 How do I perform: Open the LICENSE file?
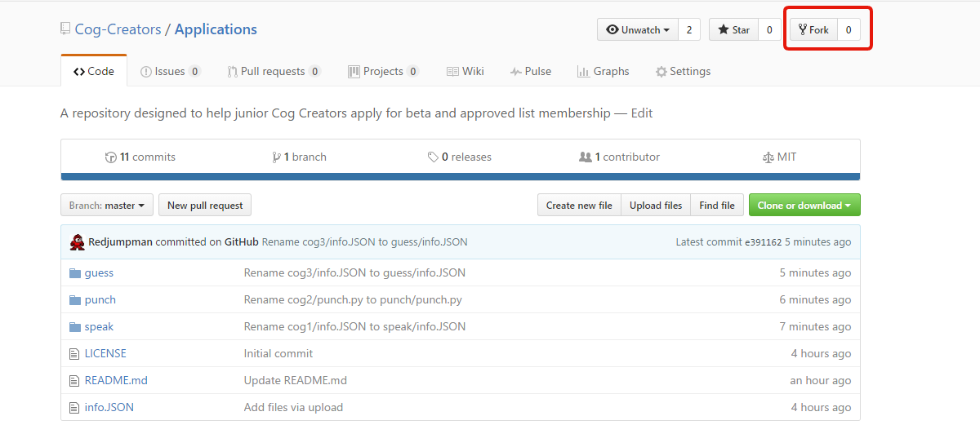tap(105, 353)
